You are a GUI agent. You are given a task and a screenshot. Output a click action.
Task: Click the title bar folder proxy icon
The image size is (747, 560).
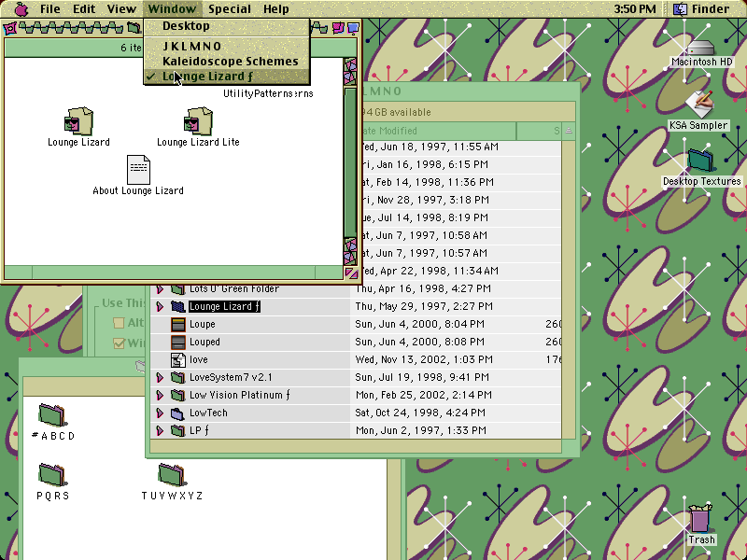134,29
